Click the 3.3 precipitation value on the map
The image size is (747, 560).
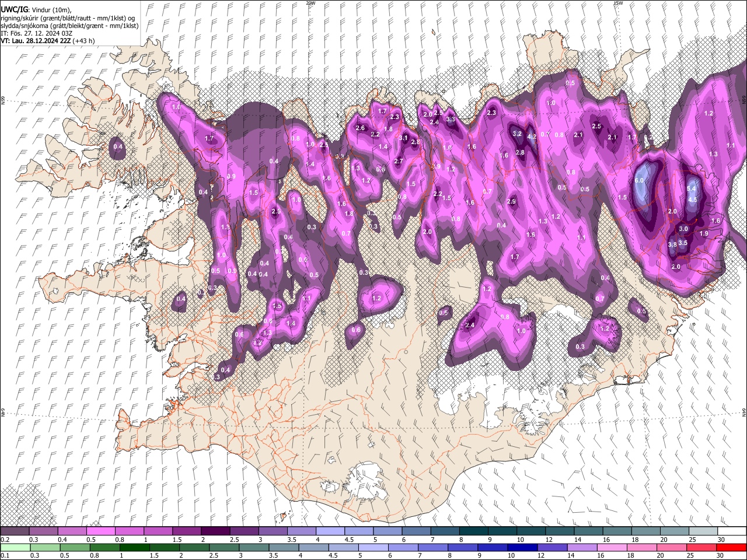point(451,119)
